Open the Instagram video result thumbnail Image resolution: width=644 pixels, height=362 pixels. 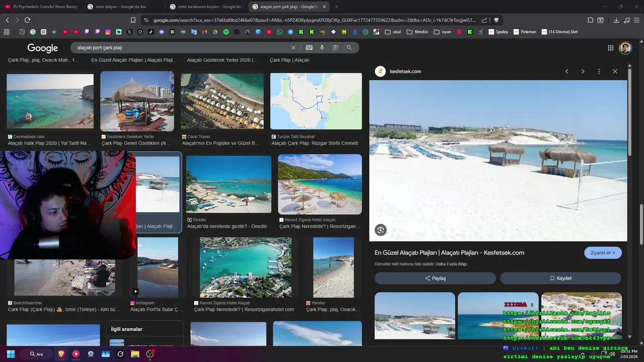[x=157, y=267]
